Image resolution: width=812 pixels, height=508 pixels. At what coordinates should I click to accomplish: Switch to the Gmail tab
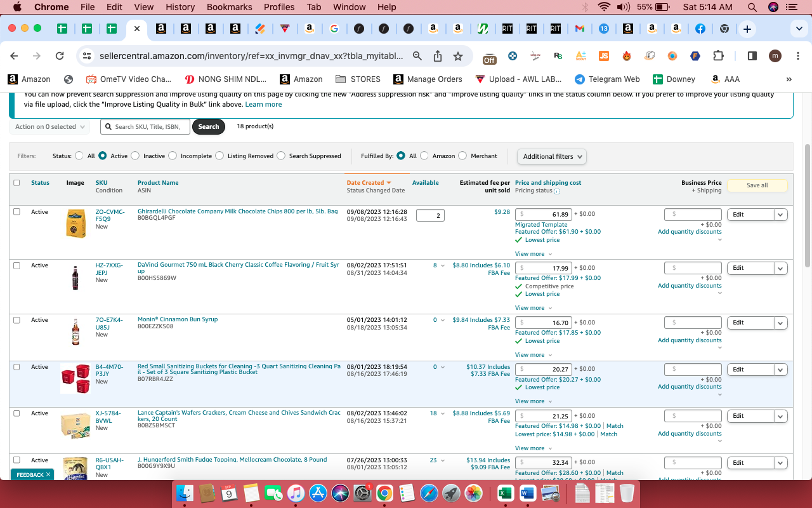(579, 29)
